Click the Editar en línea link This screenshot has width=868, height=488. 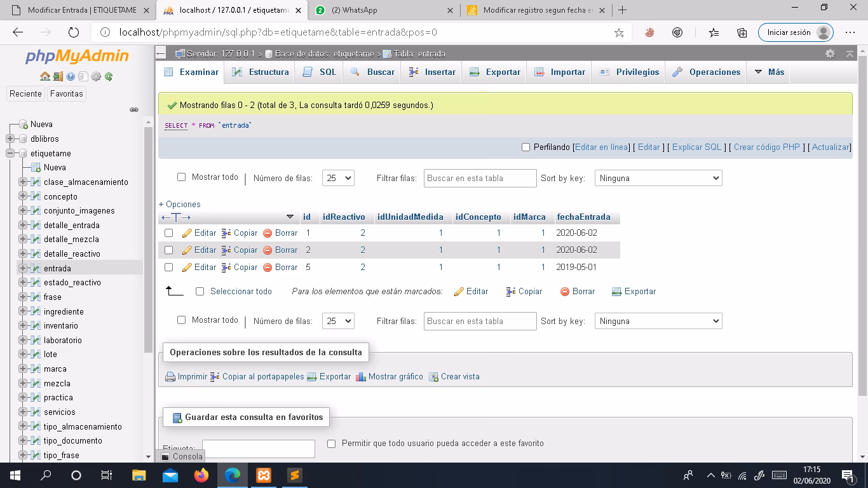click(601, 147)
